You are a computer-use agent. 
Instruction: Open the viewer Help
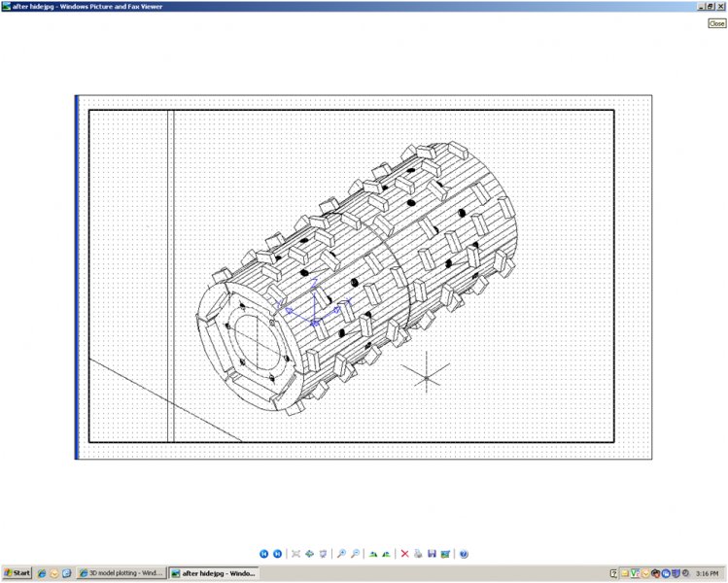point(465,554)
